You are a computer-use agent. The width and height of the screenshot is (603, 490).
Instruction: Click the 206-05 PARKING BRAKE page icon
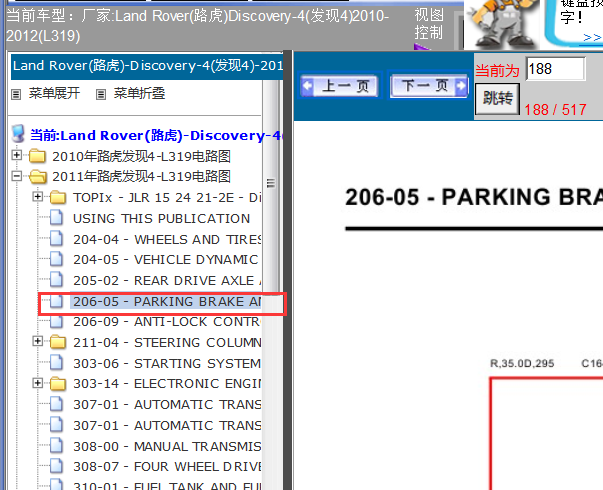tap(57, 301)
